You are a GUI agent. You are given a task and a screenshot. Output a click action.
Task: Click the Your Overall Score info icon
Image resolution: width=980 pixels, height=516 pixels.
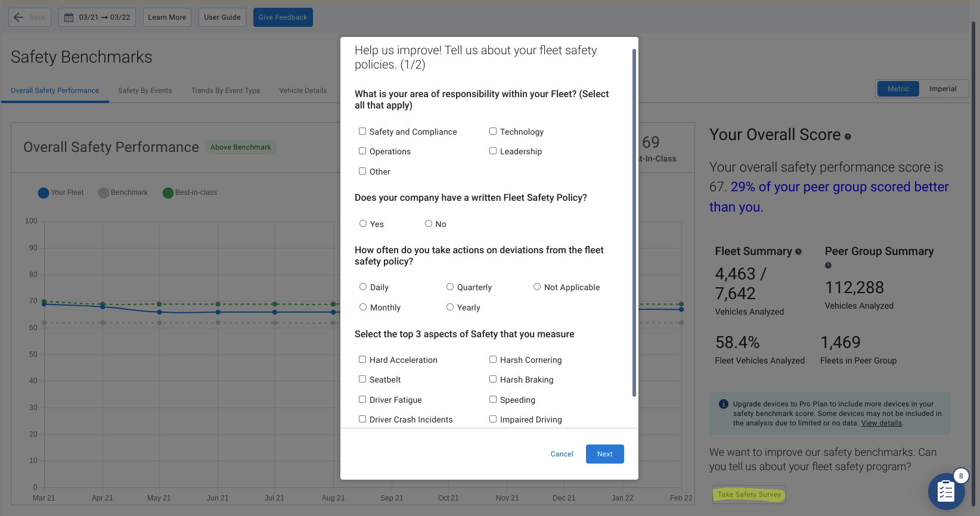[848, 136]
